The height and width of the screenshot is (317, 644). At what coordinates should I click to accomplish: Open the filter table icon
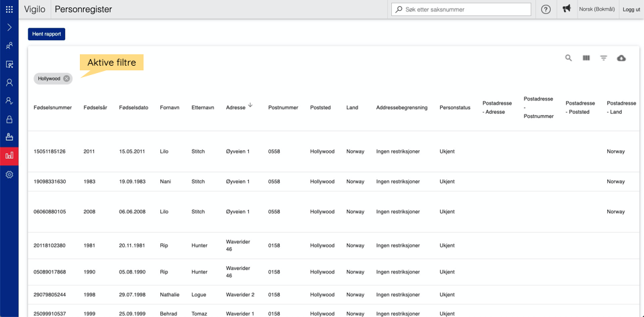coord(604,58)
